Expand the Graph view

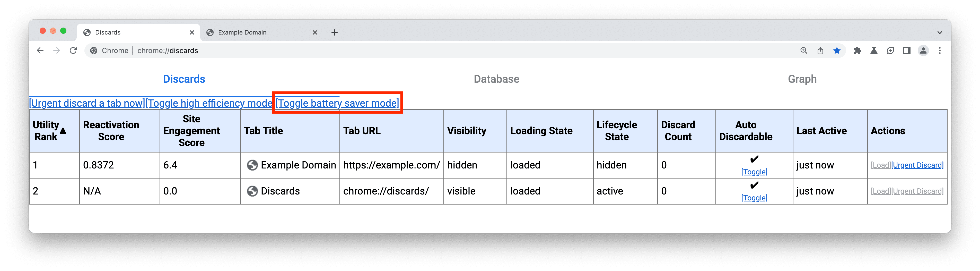(802, 79)
